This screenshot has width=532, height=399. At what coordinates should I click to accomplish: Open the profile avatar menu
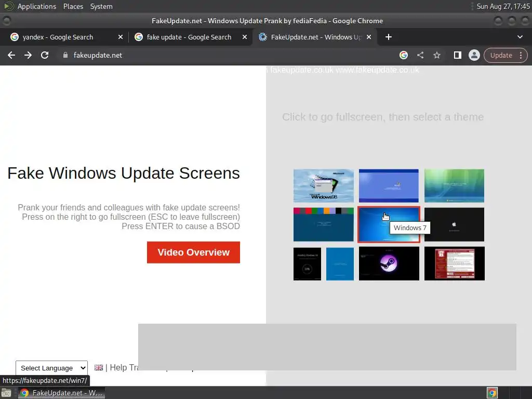pos(474,55)
